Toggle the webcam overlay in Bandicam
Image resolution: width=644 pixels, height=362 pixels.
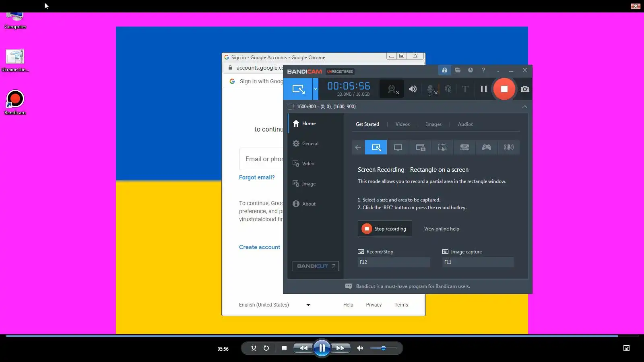point(392,89)
